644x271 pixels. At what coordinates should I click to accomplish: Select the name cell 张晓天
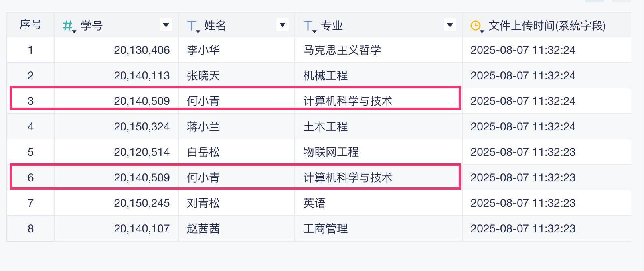point(203,76)
